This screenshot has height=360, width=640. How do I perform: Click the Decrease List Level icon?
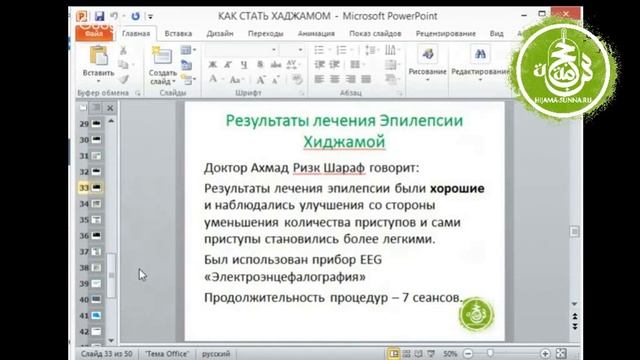click(320, 64)
